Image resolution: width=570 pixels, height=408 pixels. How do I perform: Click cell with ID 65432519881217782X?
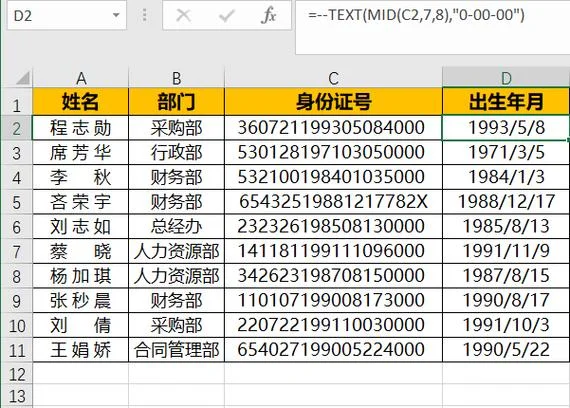[333, 202]
